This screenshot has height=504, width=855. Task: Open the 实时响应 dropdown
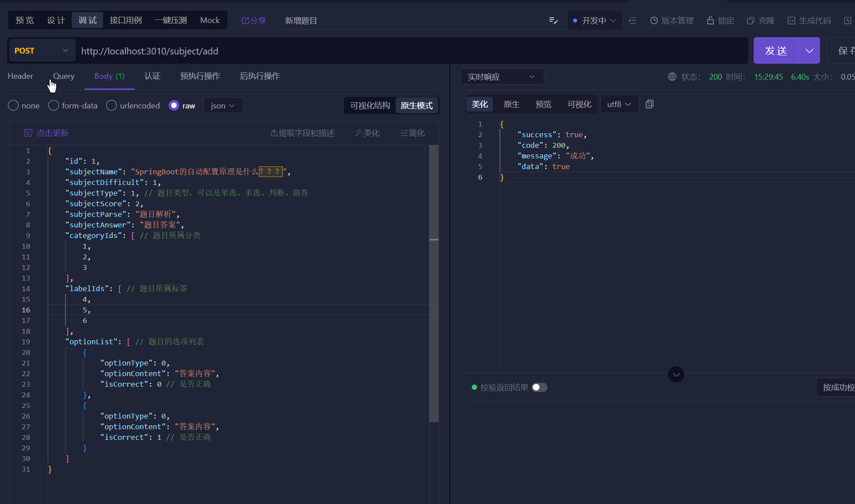pyautogui.click(x=502, y=77)
